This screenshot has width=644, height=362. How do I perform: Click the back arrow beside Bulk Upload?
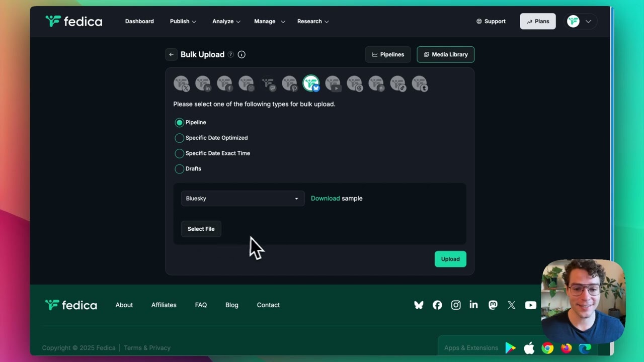171,54
